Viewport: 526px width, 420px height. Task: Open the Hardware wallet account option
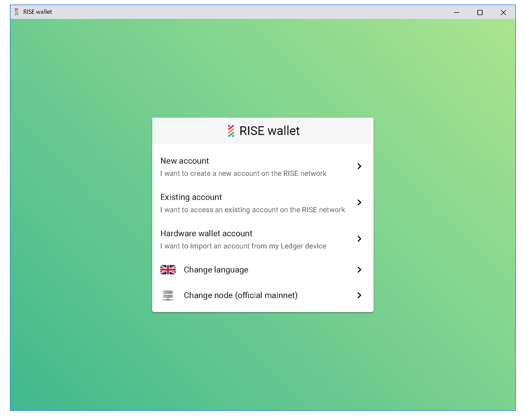[x=263, y=239]
